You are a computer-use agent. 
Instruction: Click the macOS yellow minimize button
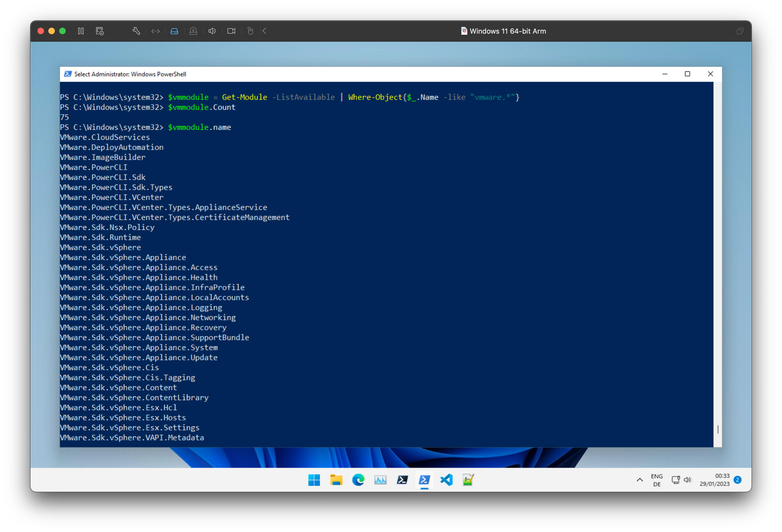(x=52, y=31)
